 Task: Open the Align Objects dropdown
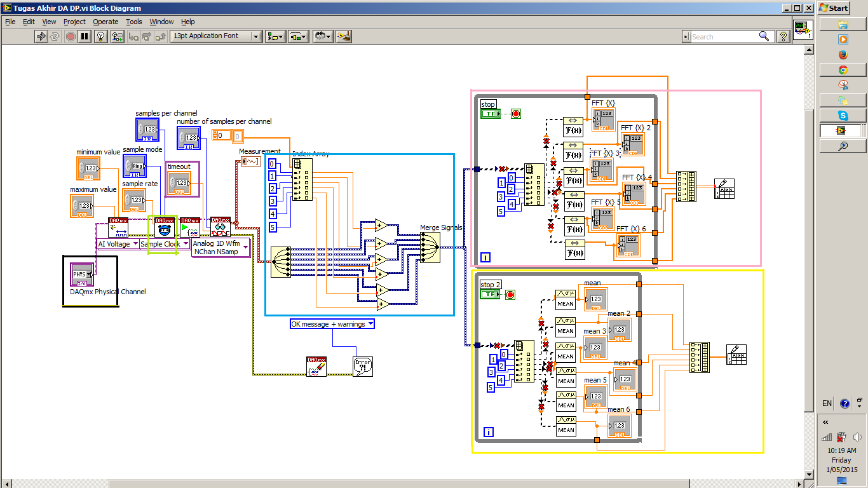tap(276, 36)
